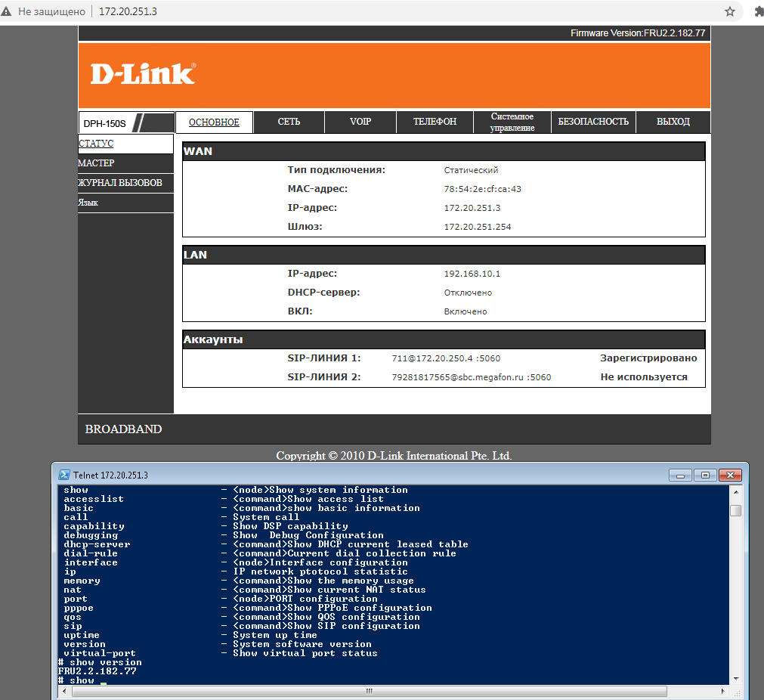Open the ОСНОВНОЕ tab

[x=214, y=122]
